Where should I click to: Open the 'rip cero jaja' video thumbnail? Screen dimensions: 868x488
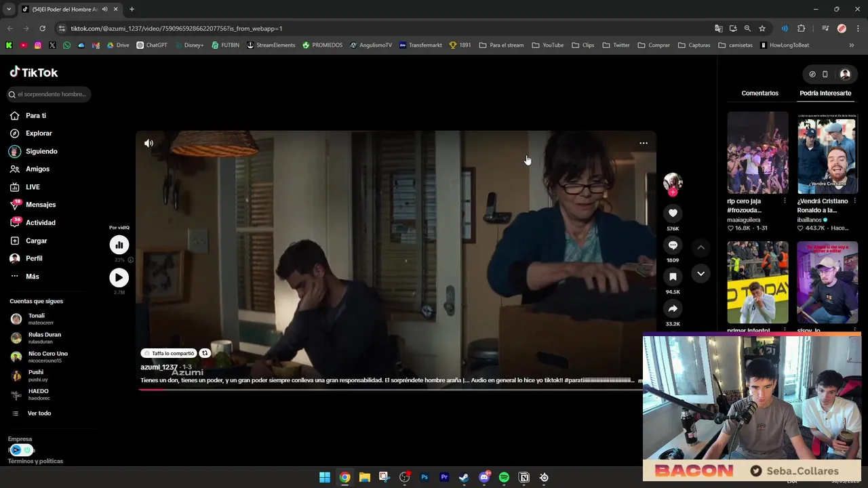pyautogui.click(x=757, y=153)
